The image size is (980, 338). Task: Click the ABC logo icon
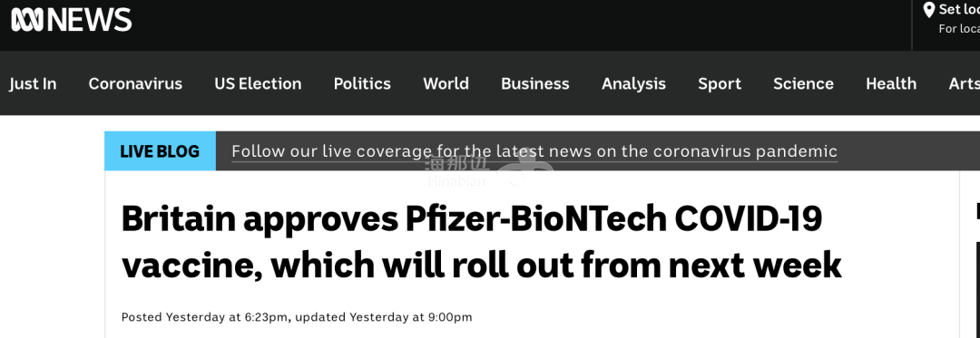[27, 20]
